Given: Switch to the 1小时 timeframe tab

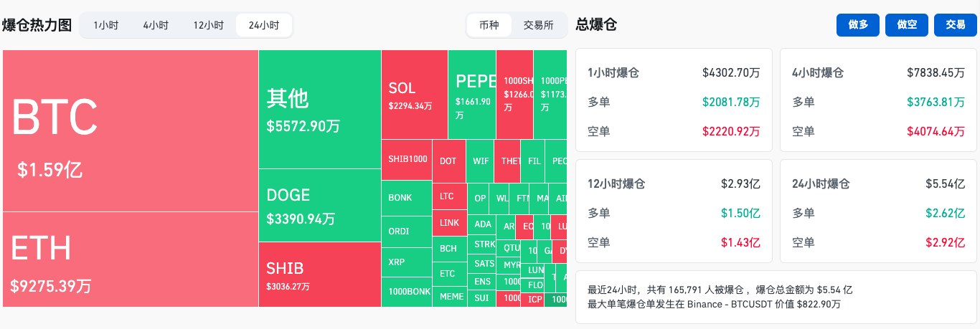Looking at the screenshot, I should [x=105, y=25].
